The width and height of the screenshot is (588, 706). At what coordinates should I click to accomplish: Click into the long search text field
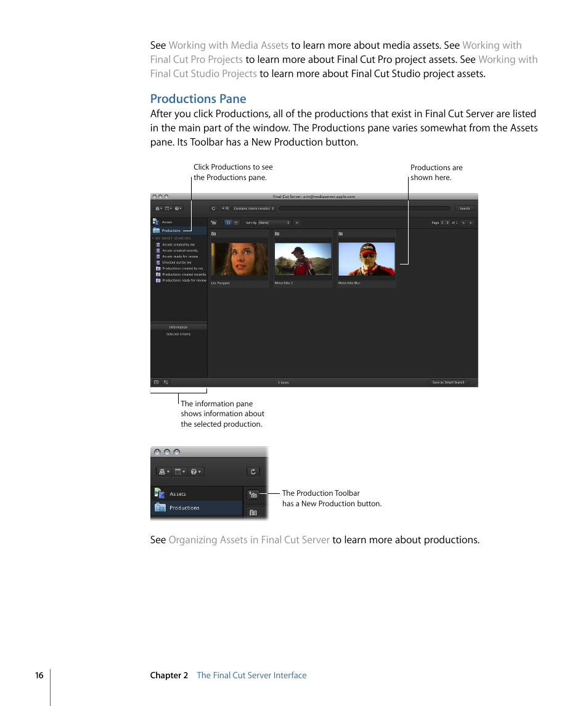pos(364,208)
